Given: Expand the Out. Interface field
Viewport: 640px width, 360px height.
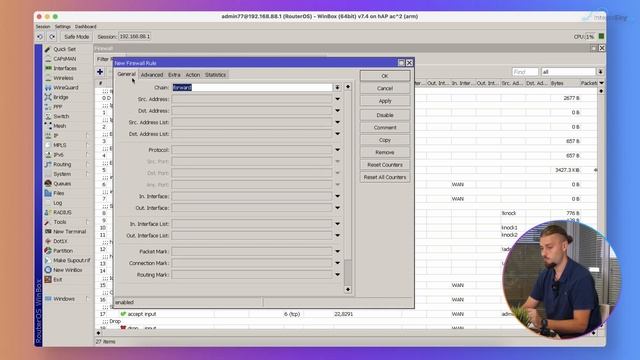Looking at the screenshot, I should click(x=338, y=208).
